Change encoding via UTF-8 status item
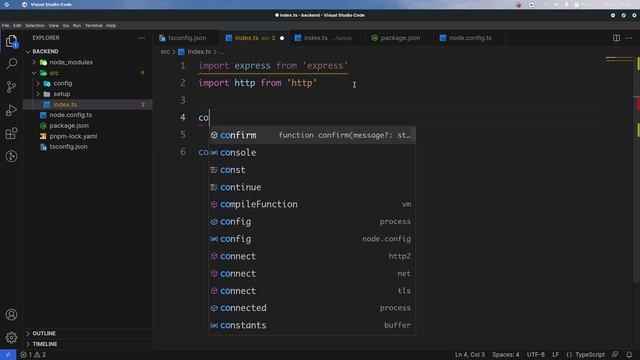The image size is (640, 360). pos(536,355)
